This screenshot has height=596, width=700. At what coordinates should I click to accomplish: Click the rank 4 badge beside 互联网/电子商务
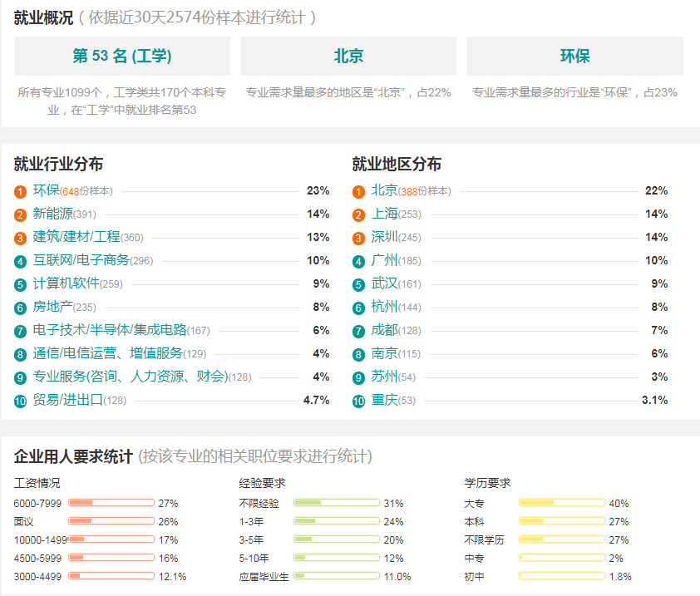point(20,262)
